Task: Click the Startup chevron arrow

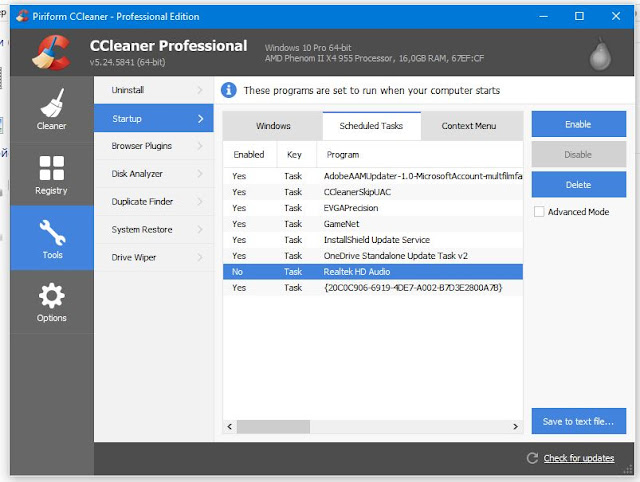Action: tap(200, 119)
